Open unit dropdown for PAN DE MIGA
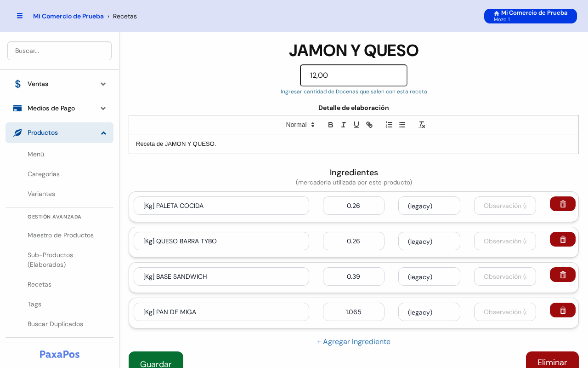 tap(429, 312)
